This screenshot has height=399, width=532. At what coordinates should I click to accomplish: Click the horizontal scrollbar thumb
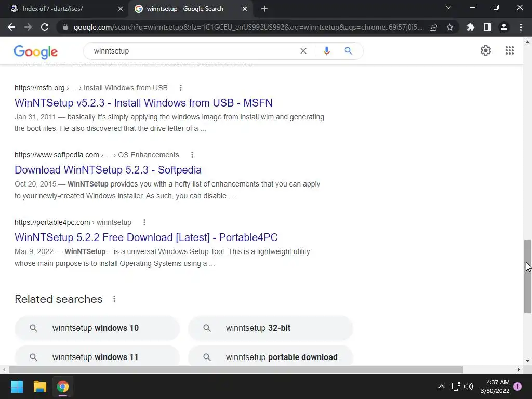pyautogui.click(x=236, y=369)
